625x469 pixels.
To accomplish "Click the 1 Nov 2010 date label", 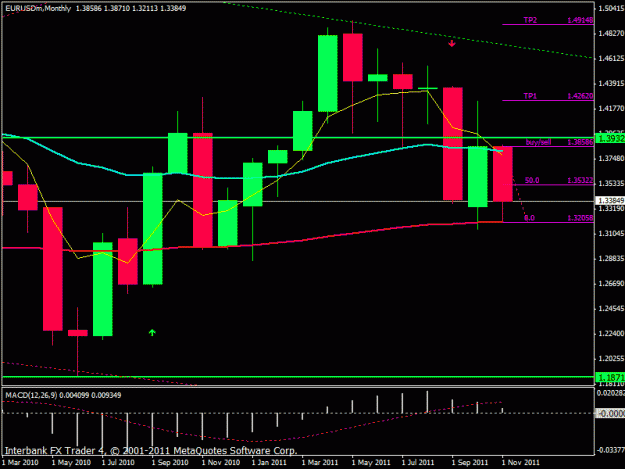I will (221, 462).
